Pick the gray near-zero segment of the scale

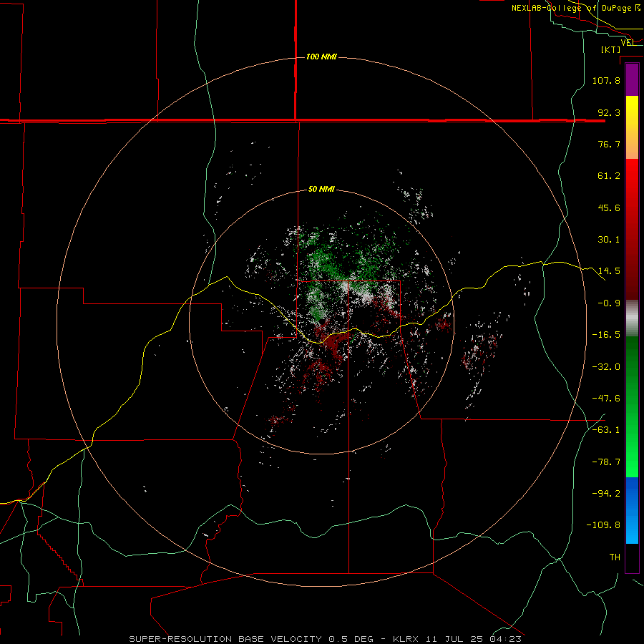632,318
